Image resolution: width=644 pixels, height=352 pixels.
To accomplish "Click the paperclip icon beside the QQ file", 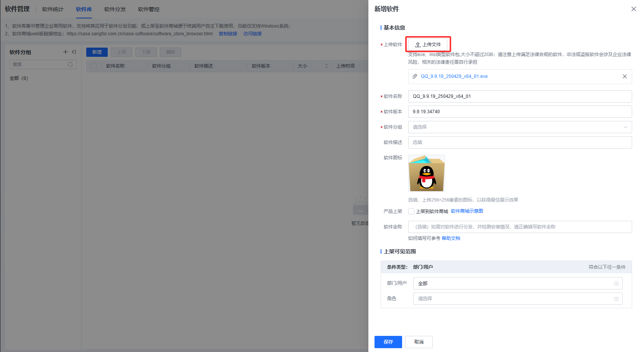I will [x=415, y=76].
